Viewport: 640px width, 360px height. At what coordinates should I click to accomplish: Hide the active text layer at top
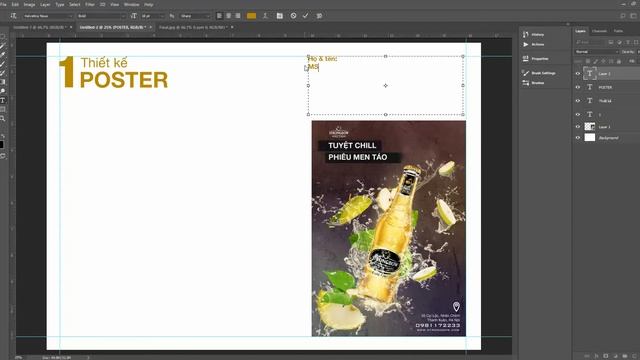point(578,73)
